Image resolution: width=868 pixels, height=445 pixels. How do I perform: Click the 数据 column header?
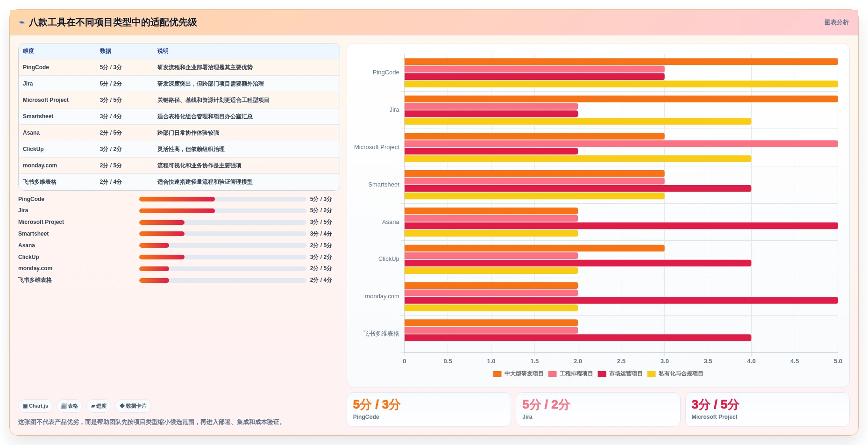click(x=106, y=51)
